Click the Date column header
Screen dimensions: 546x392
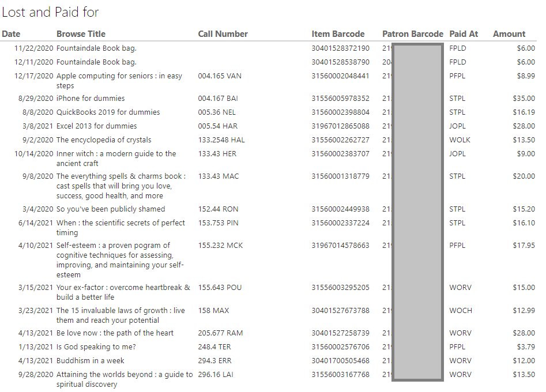pos(11,34)
